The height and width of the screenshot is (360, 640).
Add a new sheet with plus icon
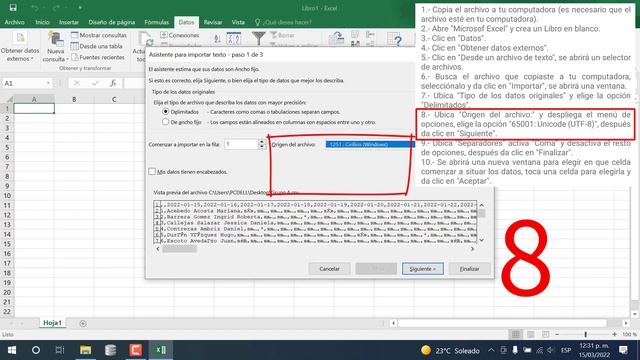click(x=83, y=324)
